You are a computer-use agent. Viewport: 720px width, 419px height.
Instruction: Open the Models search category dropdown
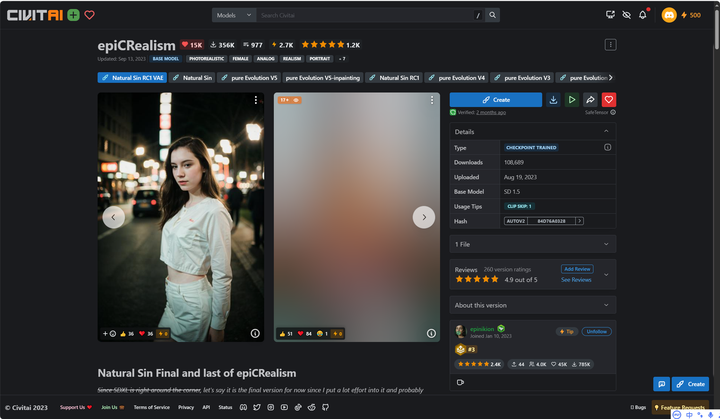click(x=234, y=15)
